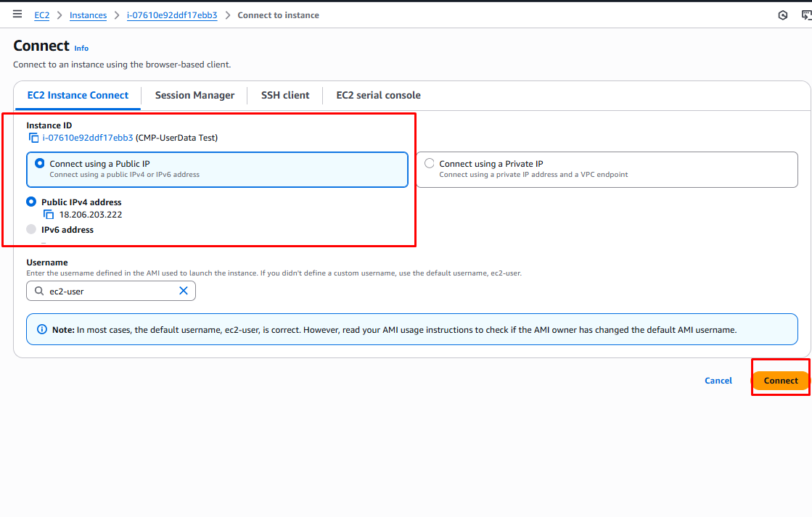Open the EC2 serial console tab
Screen dimensions: 812x517
point(378,95)
